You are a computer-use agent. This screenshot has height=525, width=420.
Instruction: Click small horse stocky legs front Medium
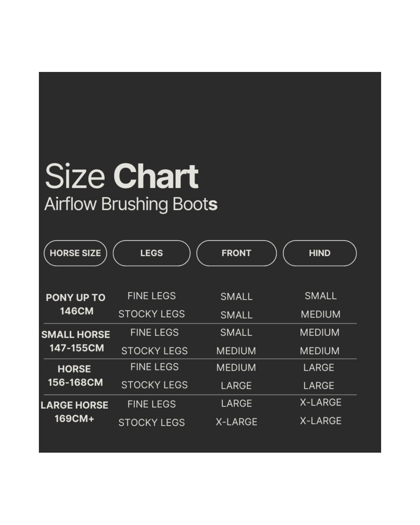(236, 351)
